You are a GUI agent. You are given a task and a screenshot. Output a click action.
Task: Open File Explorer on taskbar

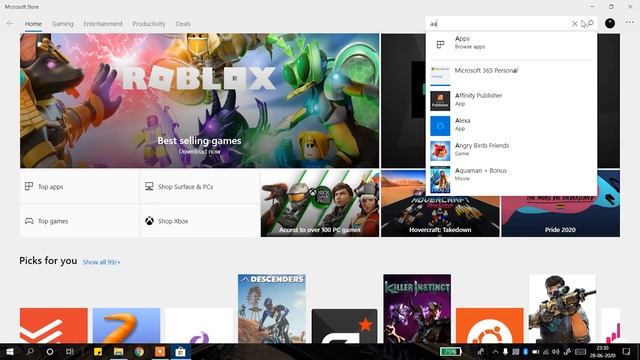click(x=118, y=351)
